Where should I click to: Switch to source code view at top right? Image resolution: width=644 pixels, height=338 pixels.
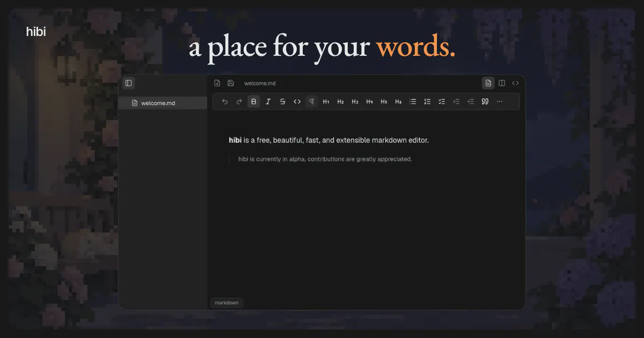tap(515, 83)
